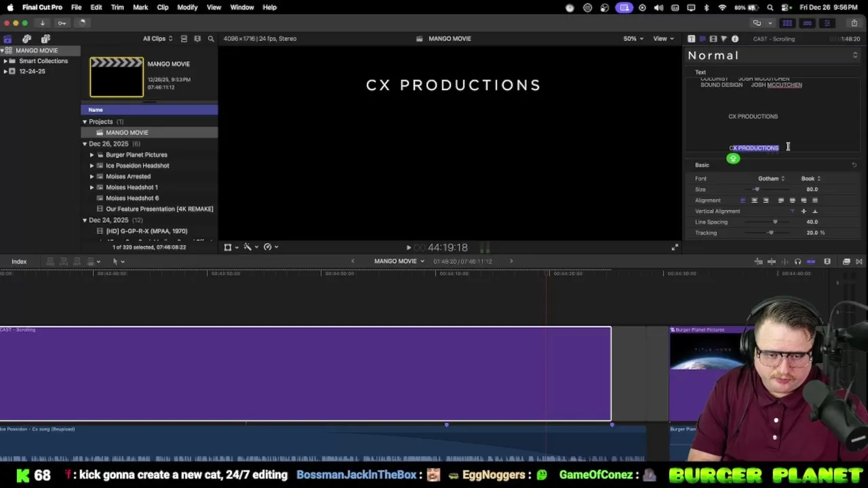The width and height of the screenshot is (868, 488).
Task: Enter fullscreen viewer mode
Action: (x=674, y=247)
